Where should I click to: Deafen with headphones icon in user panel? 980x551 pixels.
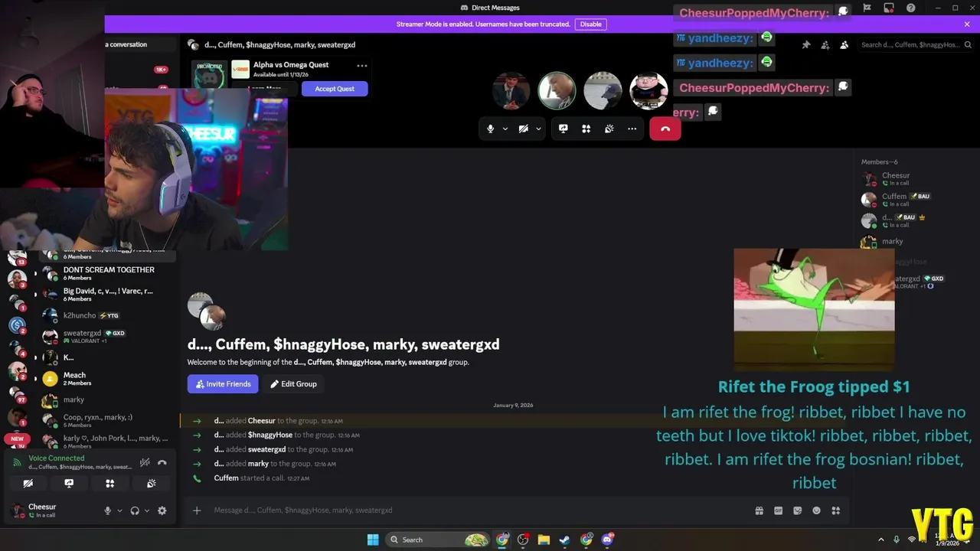click(135, 510)
